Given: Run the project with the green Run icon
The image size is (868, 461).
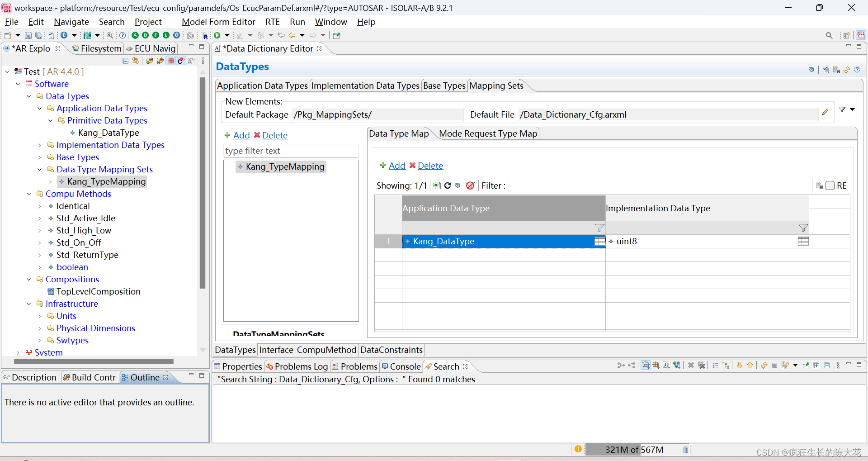Looking at the screenshot, I should click(217, 35).
